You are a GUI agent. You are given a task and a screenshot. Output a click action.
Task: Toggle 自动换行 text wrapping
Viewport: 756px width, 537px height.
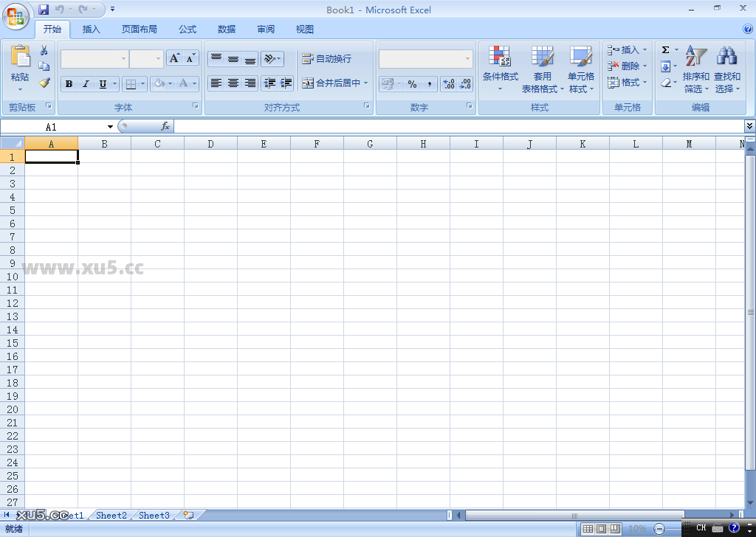click(x=329, y=58)
